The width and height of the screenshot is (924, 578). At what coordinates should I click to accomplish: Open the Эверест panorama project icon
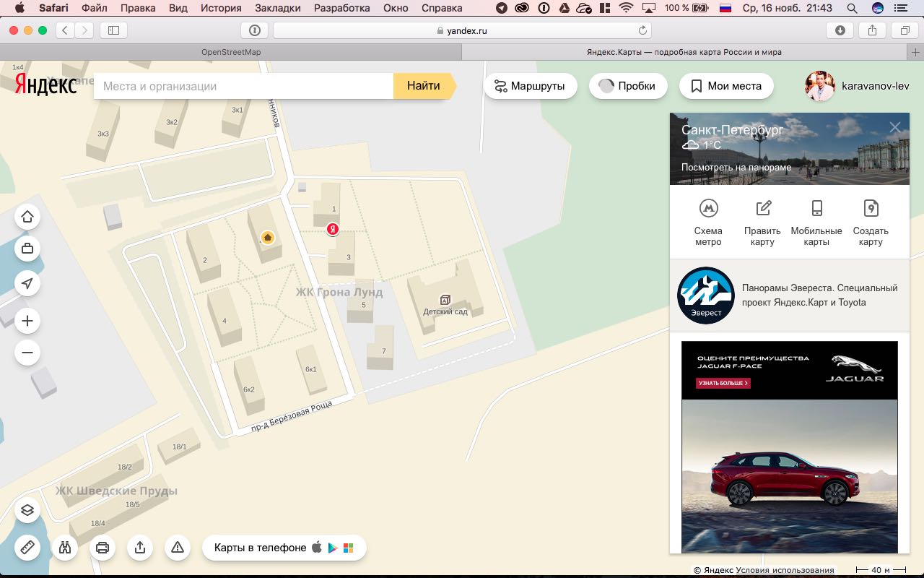pos(706,296)
